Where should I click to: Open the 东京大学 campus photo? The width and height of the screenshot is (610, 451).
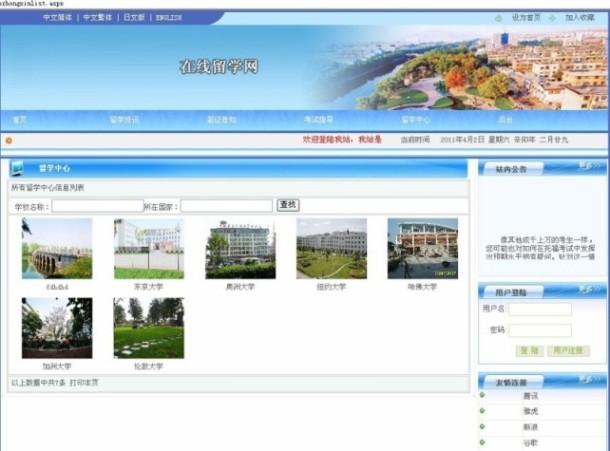pos(148,249)
